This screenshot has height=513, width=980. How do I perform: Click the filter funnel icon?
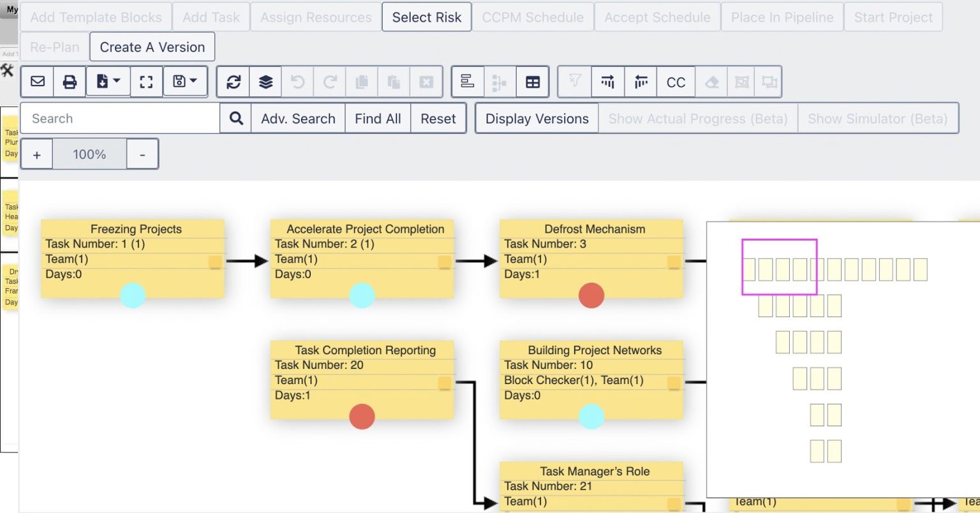pyautogui.click(x=575, y=82)
